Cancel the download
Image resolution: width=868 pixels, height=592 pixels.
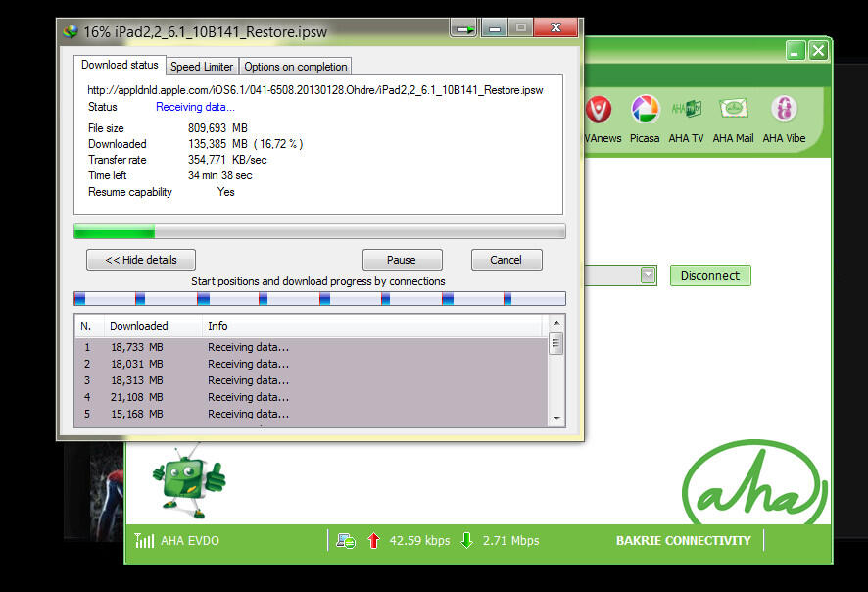click(506, 260)
